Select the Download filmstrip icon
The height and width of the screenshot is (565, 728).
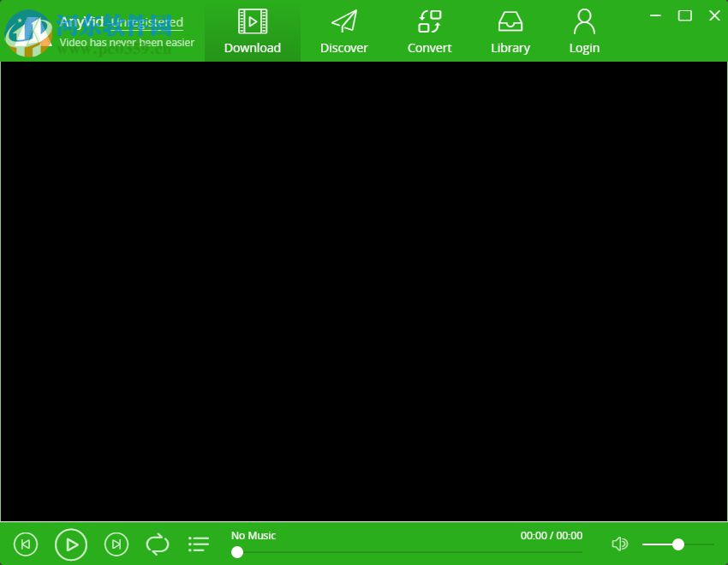coord(252,21)
